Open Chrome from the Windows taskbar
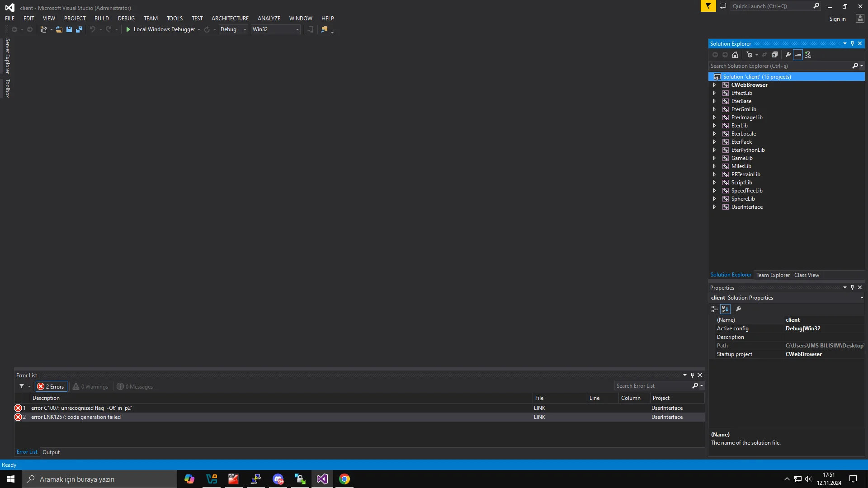The image size is (868, 488). point(344,479)
